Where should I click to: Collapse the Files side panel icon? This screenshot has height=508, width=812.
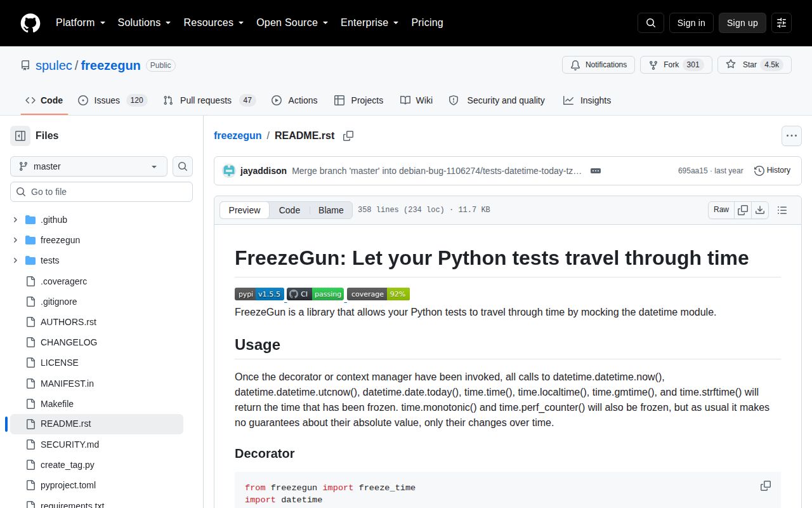[x=20, y=135]
